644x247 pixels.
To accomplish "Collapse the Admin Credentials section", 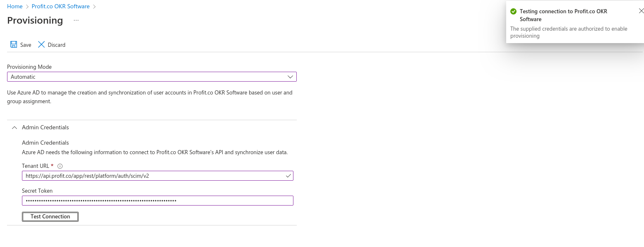I will tap(14, 127).
